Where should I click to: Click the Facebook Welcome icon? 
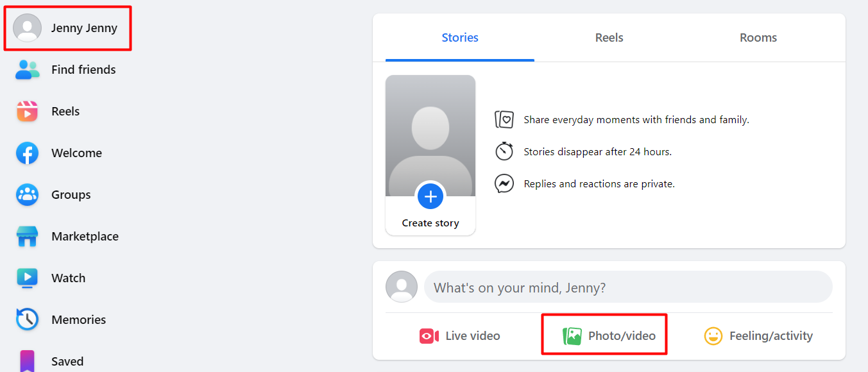(x=28, y=153)
